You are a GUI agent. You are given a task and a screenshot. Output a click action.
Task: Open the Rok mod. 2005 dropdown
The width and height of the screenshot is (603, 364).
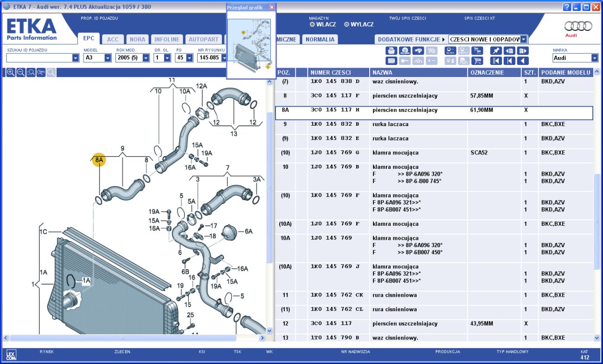(146, 58)
